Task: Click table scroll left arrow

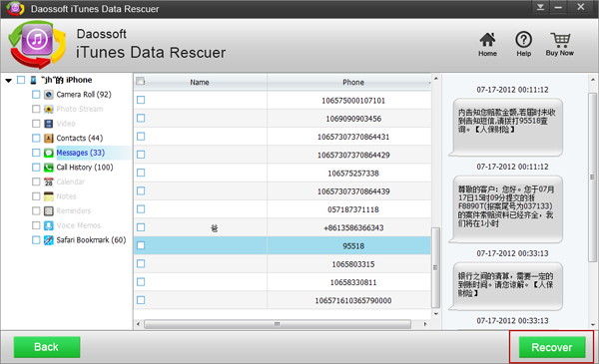Action: (x=139, y=324)
